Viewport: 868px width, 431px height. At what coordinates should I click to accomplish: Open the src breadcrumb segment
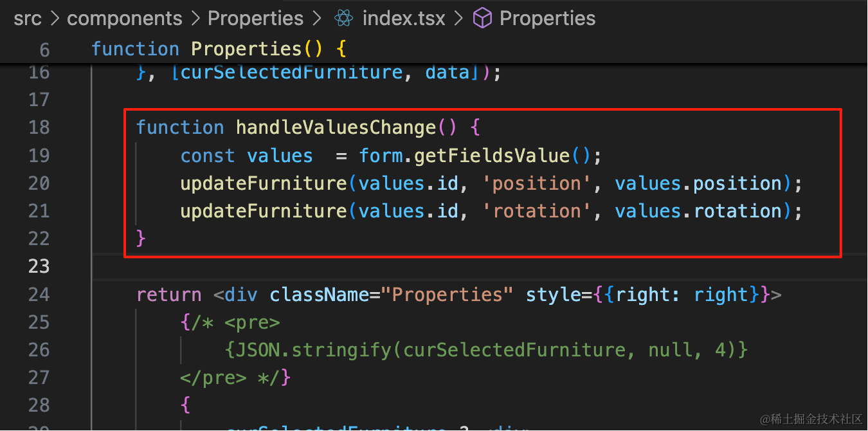click(28, 19)
